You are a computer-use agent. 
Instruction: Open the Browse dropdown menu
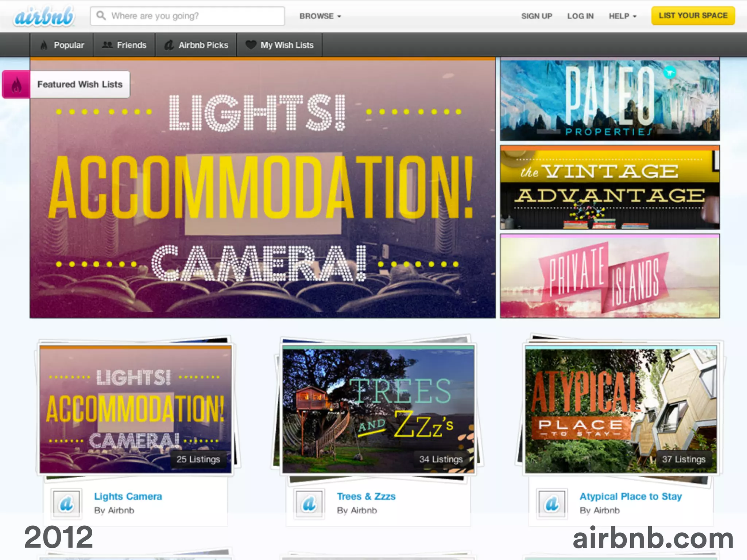click(x=320, y=16)
